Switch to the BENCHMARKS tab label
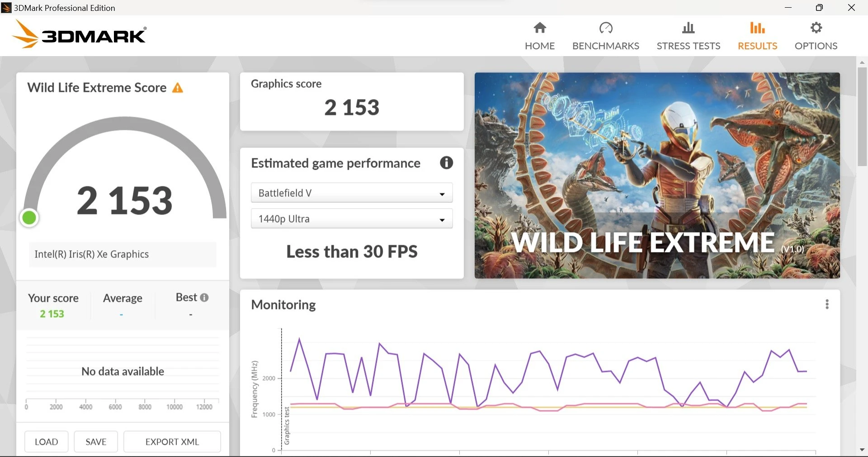This screenshot has width=868, height=457. [606, 46]
